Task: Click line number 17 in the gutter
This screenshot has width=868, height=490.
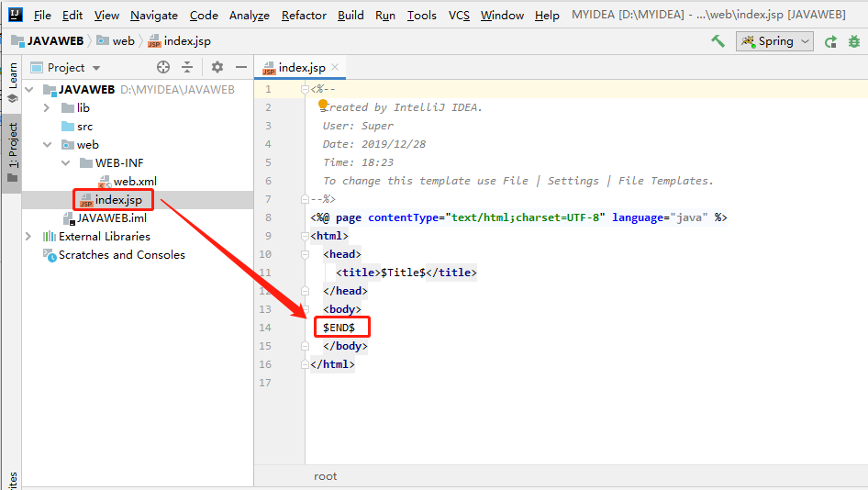Action: (265, 383)
